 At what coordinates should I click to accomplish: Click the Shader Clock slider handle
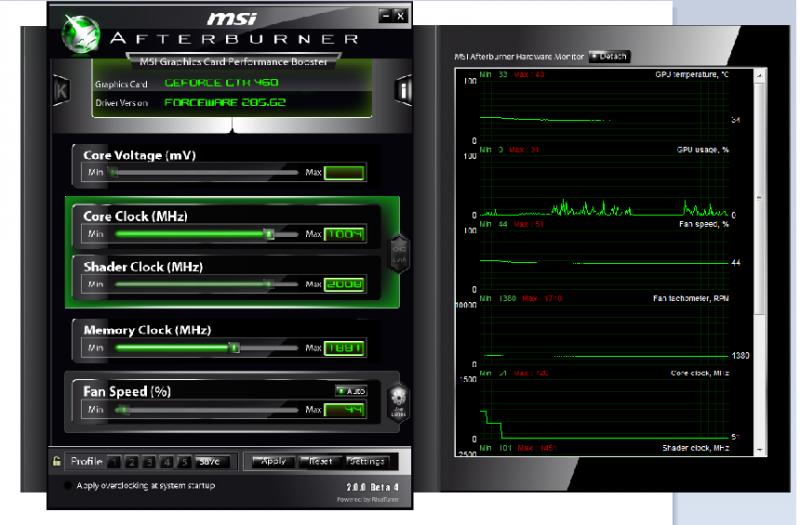268,284
